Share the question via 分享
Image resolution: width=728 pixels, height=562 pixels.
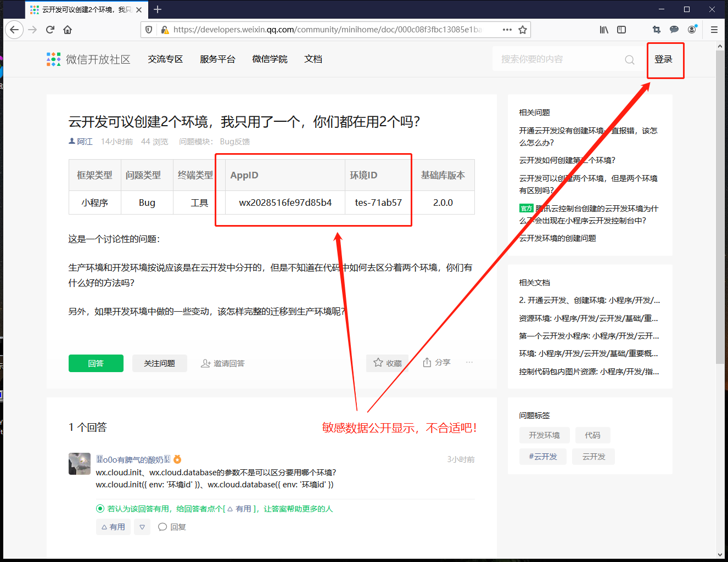pyautogui.click(x=436, y=363)
